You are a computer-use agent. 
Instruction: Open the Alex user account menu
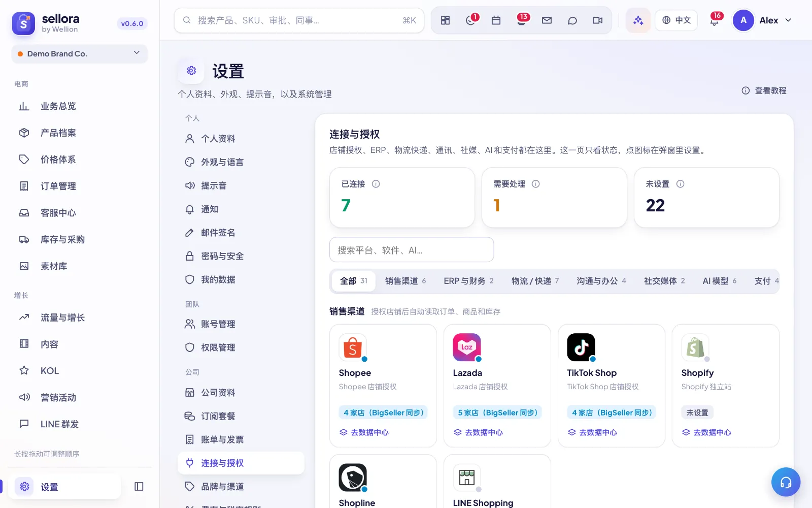click(x=763, y=20)
